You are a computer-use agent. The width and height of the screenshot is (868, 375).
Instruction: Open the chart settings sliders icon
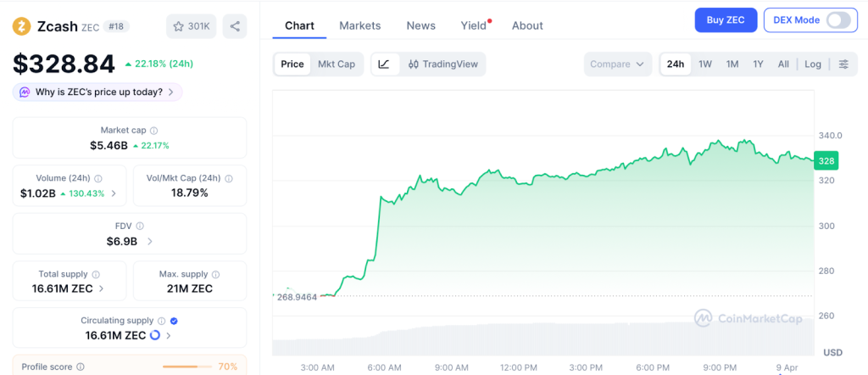[x=843, y=64]
